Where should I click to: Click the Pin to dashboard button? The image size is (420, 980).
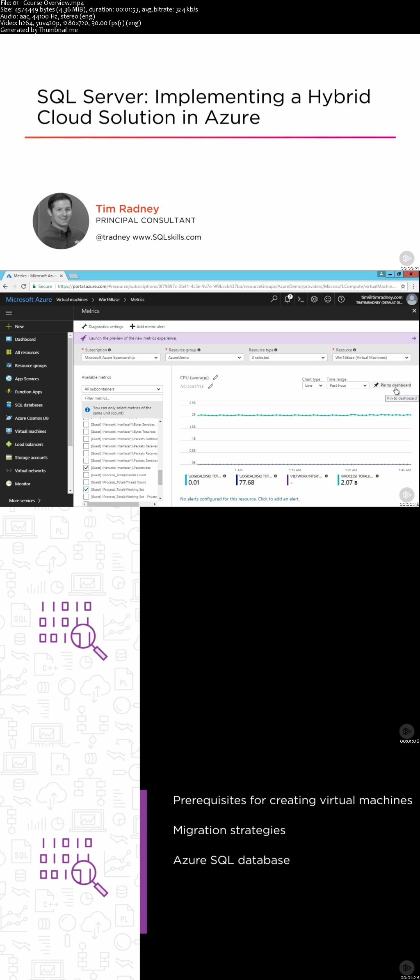pyautogui.click(x=393, y=385)
